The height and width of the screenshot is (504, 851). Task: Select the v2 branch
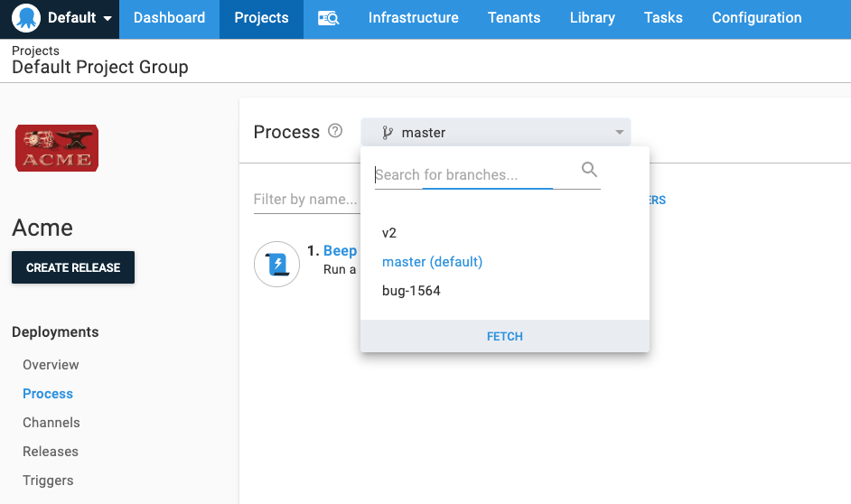(x=389, y=233)
